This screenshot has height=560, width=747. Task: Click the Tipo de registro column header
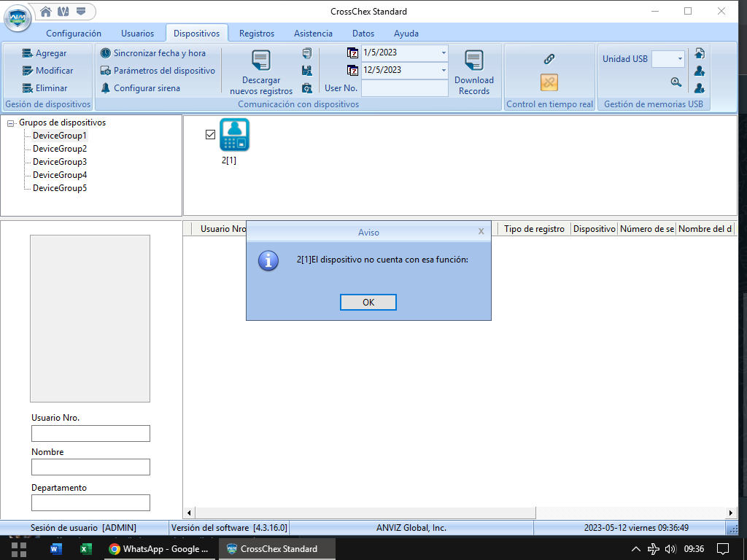[534, 229]
